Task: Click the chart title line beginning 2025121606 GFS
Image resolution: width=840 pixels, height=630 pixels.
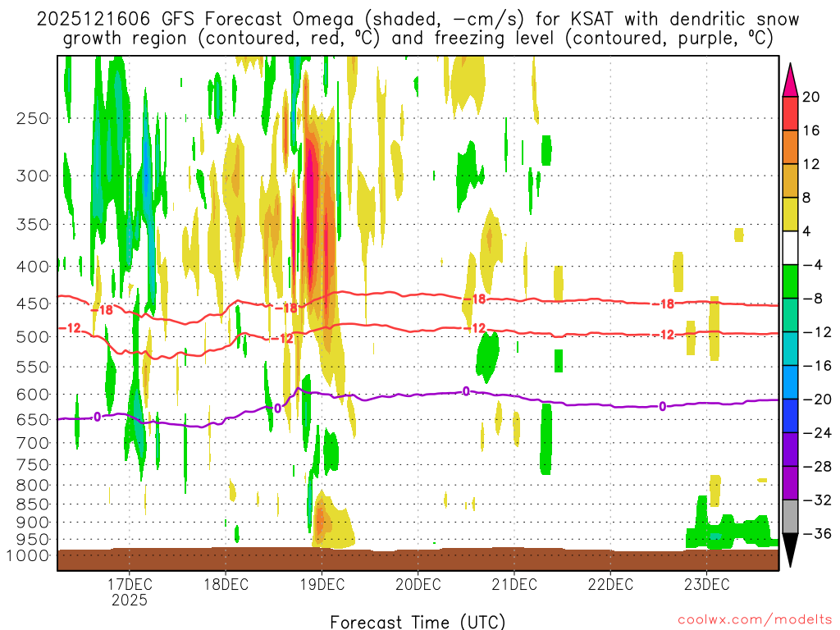Action: click(x=418, y=19)
